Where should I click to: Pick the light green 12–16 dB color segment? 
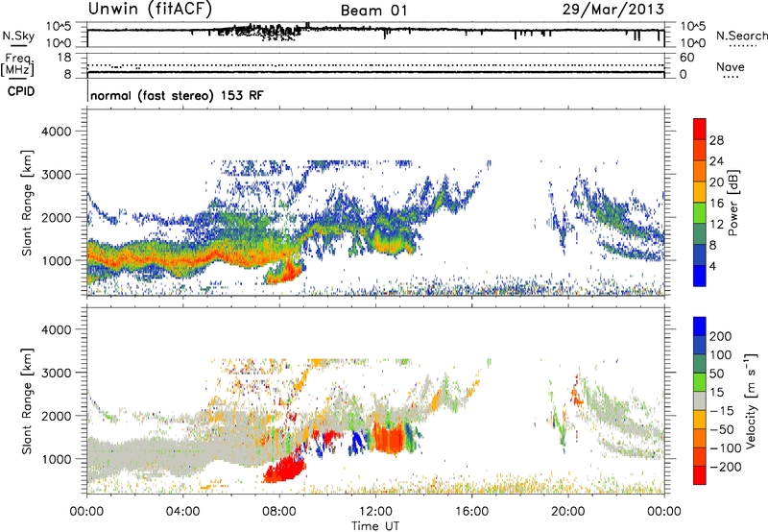click(700, 213)
